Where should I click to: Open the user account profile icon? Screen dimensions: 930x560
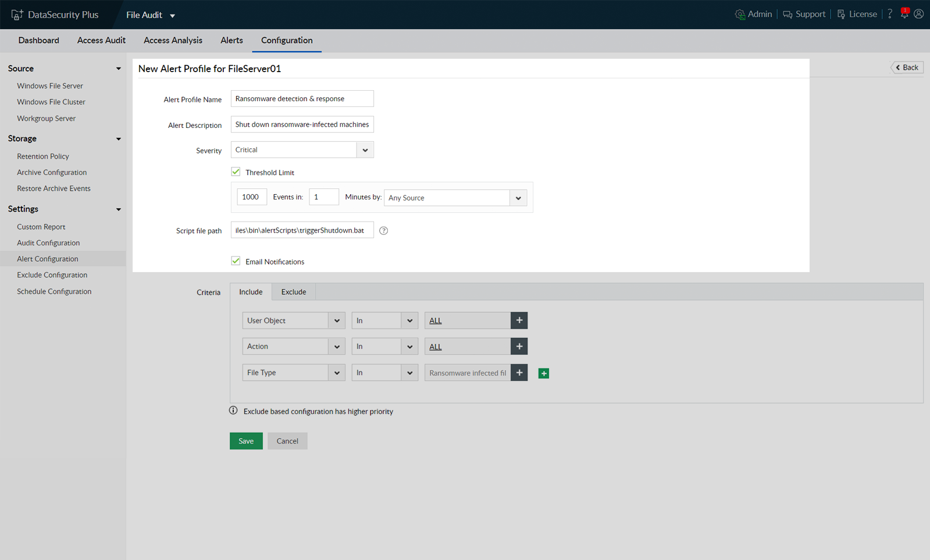(919, 14)
